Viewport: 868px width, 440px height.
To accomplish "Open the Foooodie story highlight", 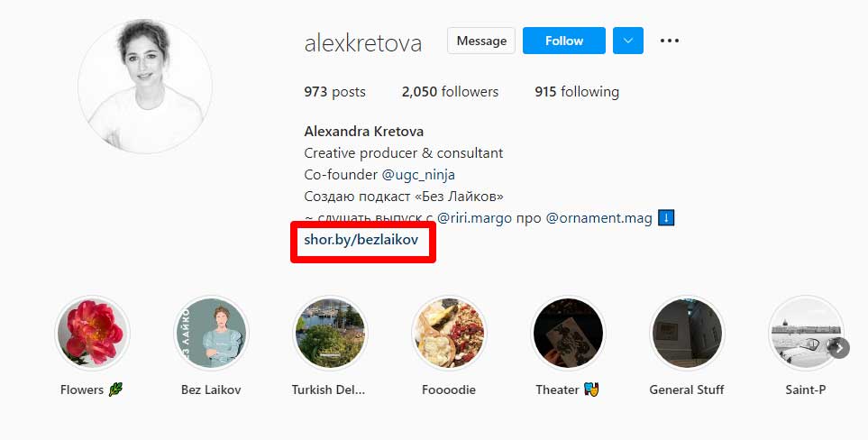I will point(449,333).
